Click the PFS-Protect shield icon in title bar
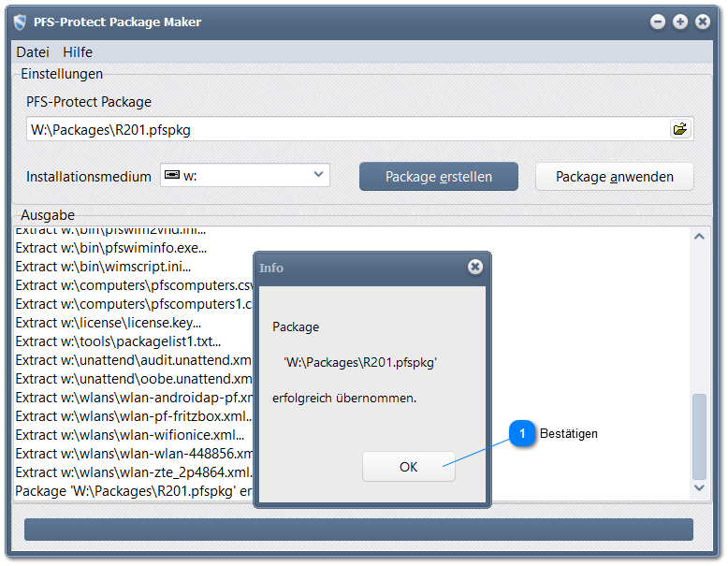 [20, 22]
